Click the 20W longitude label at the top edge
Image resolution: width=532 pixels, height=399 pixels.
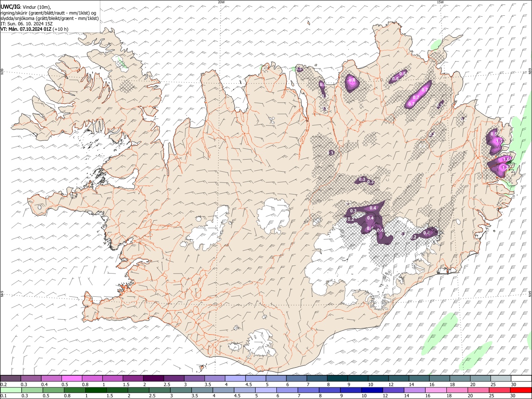(221, 2)
